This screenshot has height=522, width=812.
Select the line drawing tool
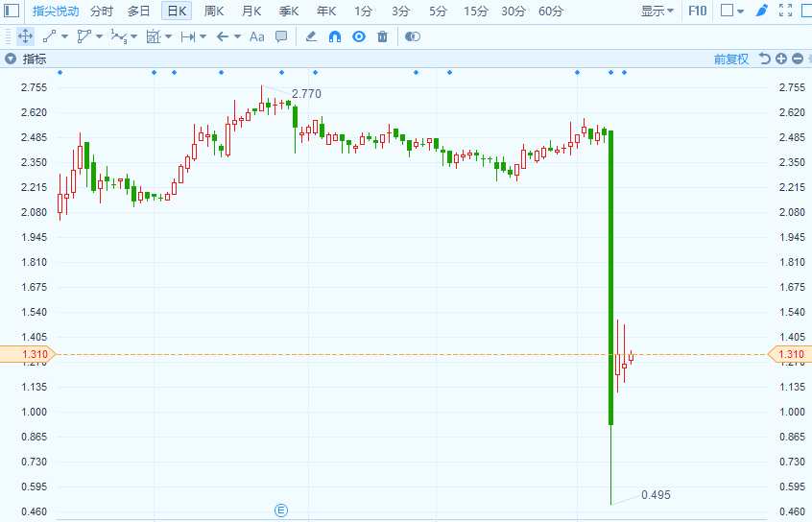(49, 36)
